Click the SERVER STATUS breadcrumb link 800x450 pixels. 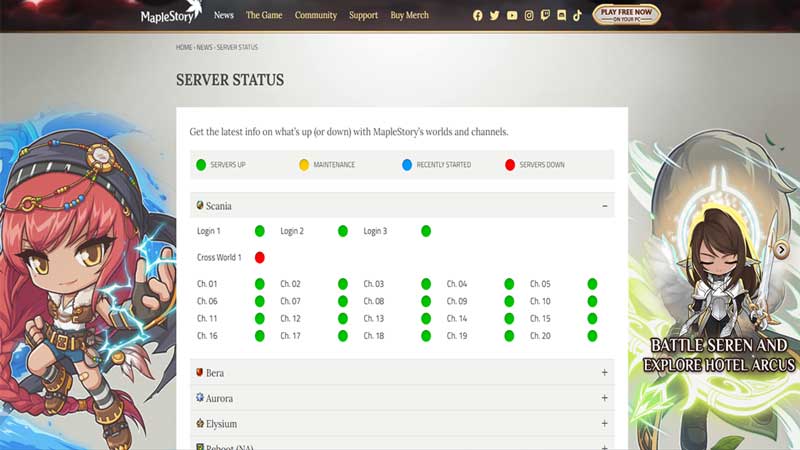point(237,47)
